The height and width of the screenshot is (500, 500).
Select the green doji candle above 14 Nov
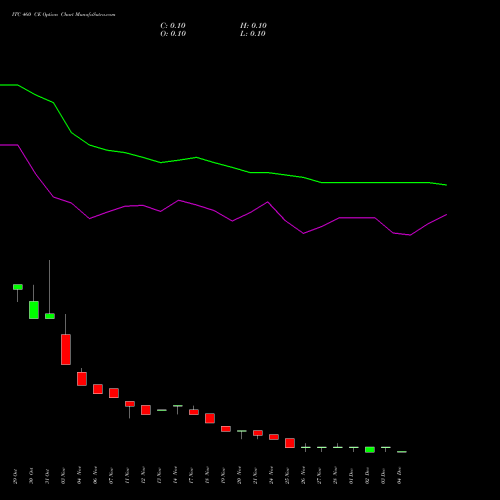pyautogui.click(x=178, y=406)
